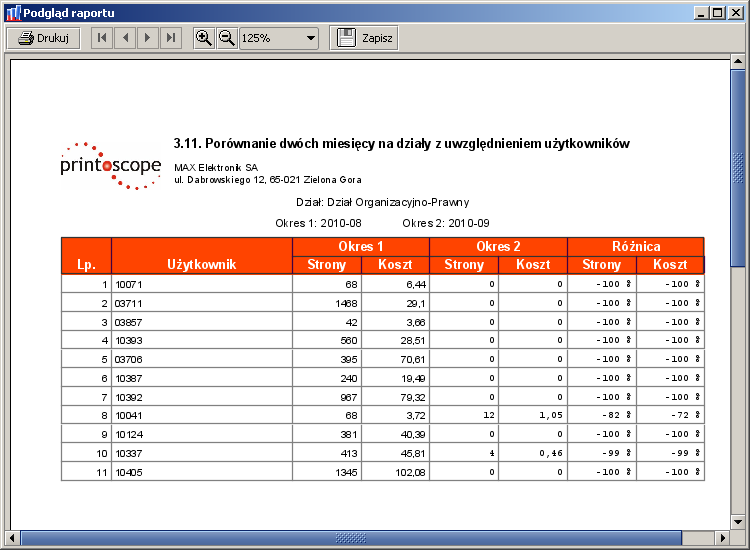Zoom out with the magnifier minus icon
The width and height of the screenshot is (750, 550).
click(227, 38)
